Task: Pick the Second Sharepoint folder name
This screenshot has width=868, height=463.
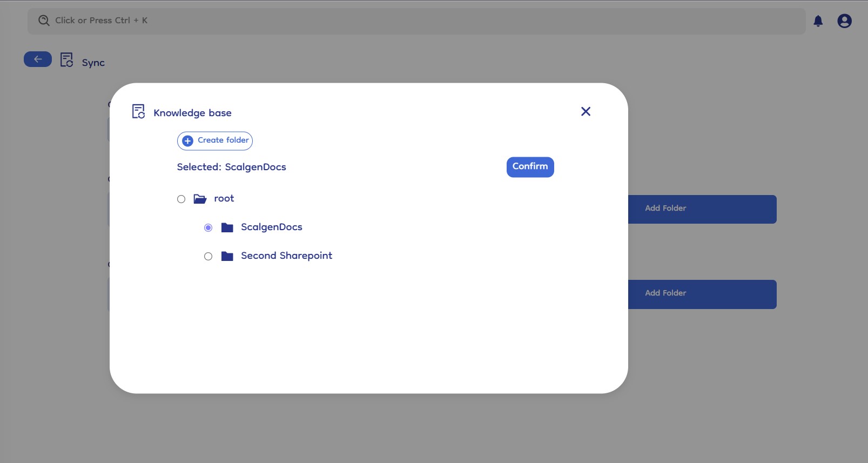Action: tap(286, 256)
